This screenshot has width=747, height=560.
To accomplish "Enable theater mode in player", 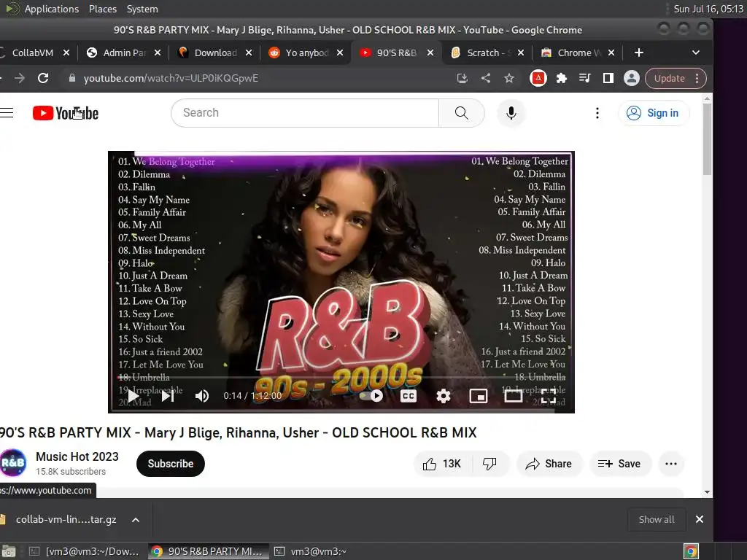I will click(514, 396).
